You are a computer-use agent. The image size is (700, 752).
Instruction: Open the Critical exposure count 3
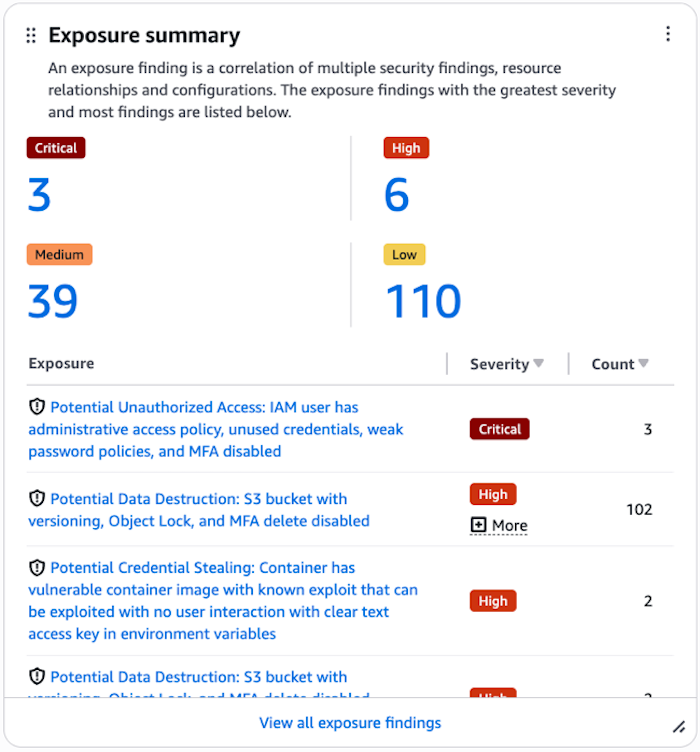pos(39,195)
